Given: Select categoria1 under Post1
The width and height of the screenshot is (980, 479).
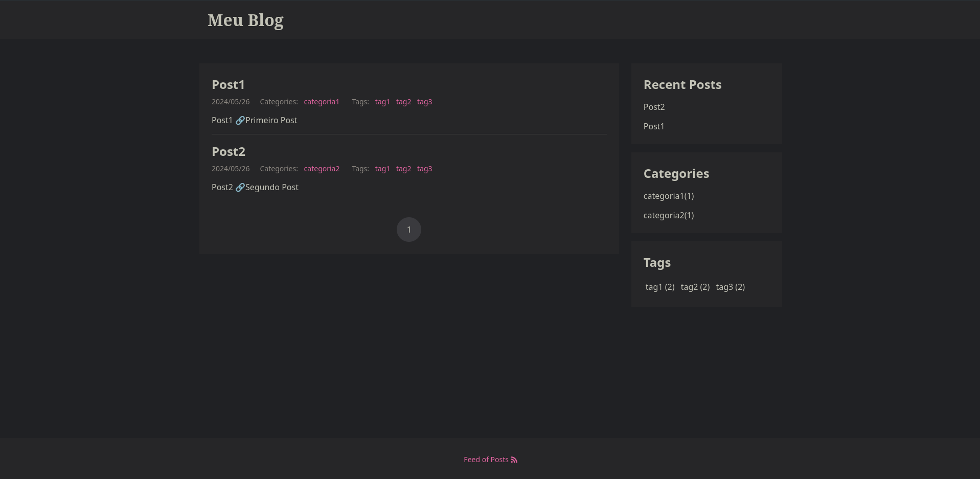Looking at the screenshot, I should click(x=322, y=102).
